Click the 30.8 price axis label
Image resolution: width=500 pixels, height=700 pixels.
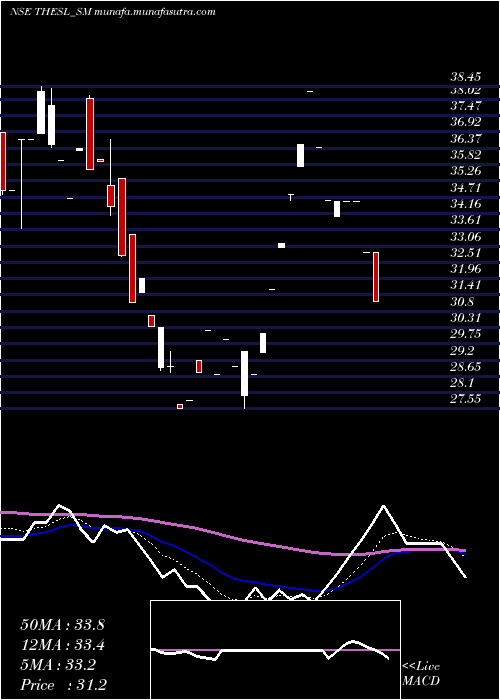point(462,302)
